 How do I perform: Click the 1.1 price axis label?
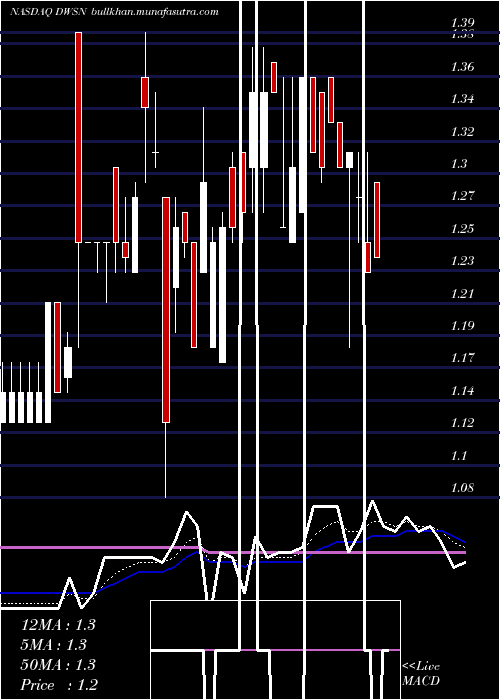(459, 455)
